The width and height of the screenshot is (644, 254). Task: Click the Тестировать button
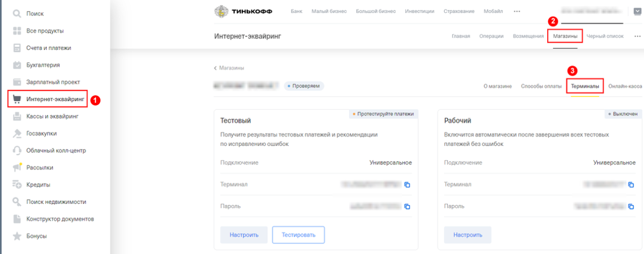tap(299, 235)
